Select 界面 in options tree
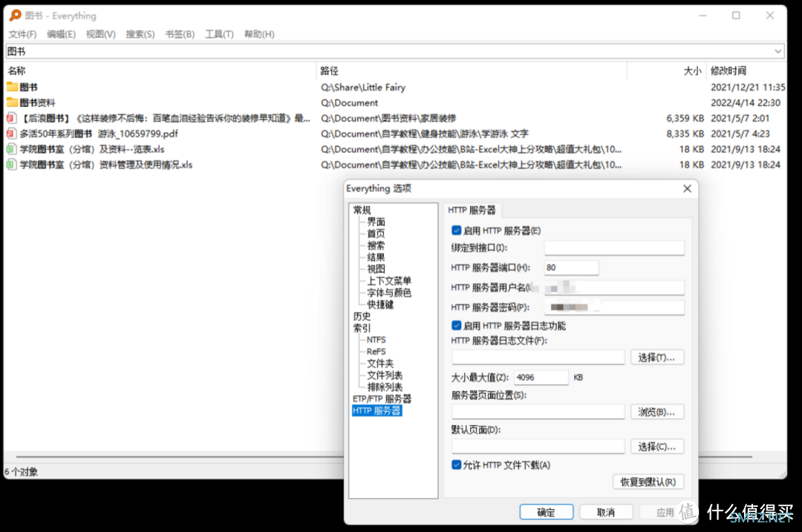 [x=376, y=222]
